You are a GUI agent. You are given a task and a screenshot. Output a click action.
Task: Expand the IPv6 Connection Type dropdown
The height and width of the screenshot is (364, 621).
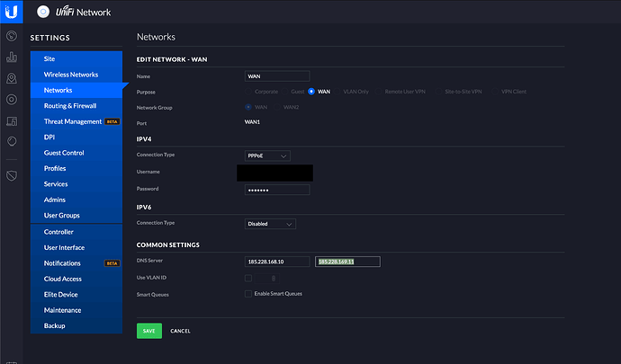[270, 224]
